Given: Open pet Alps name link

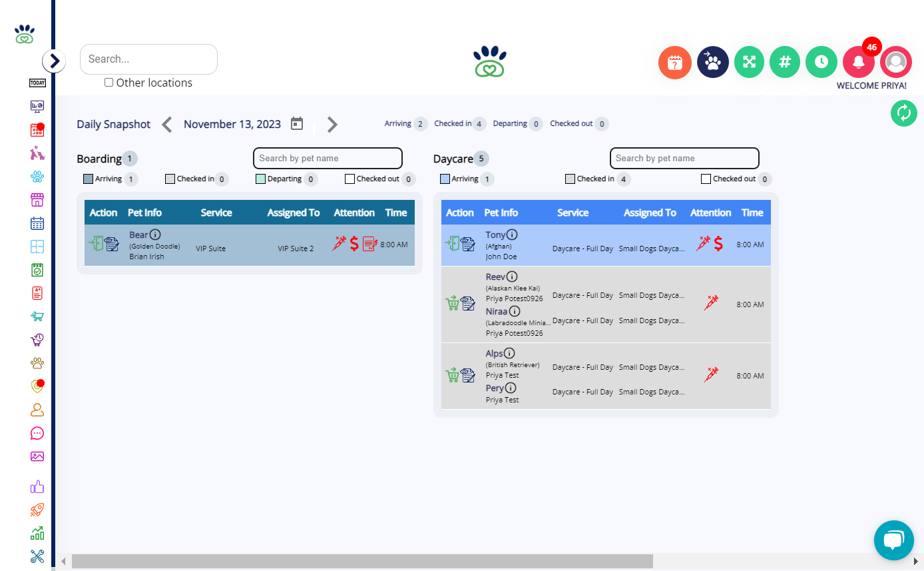Looking at the screenshot, I should tap(494, 353).
